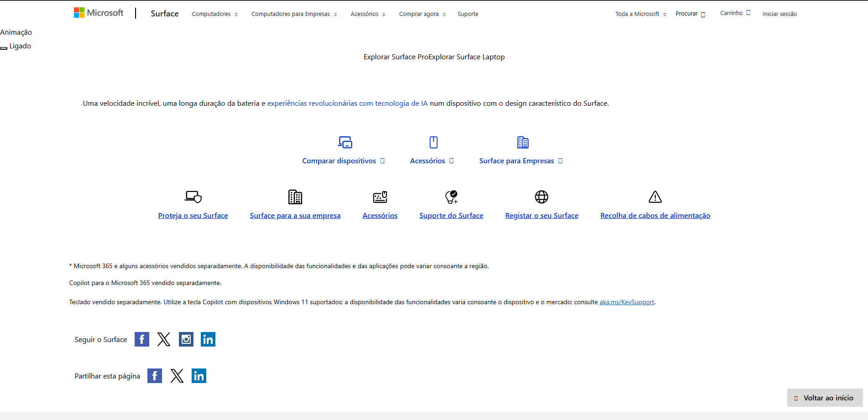Follow the aka.ms/KeySupport link
This screenshot has height=420, width=868.
627,302
